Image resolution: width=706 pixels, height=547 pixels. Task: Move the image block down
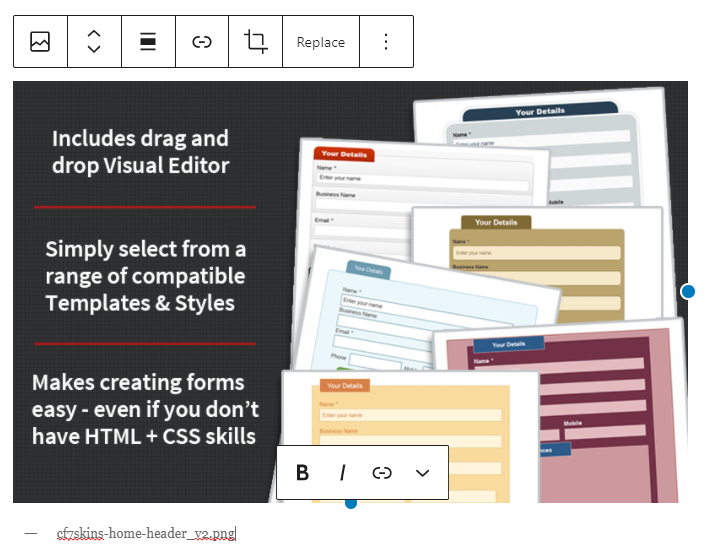coord(94,50)
